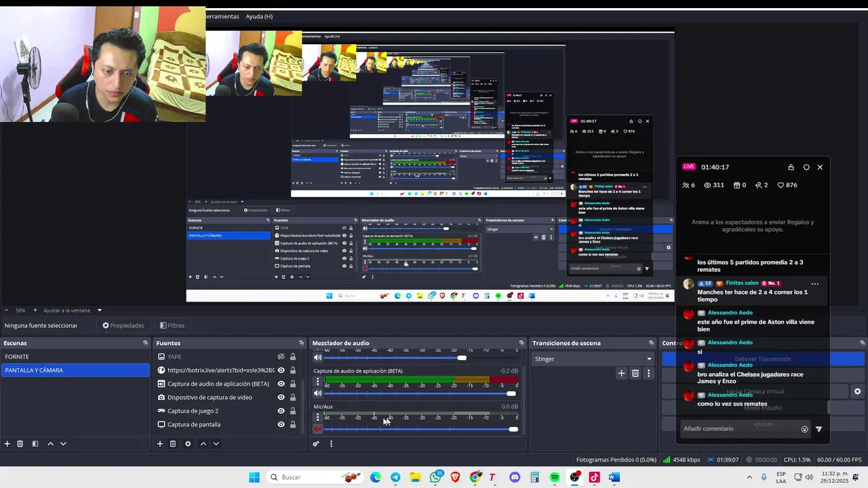
Task: Select Captura de juego 2 source row
Action: 227,411
